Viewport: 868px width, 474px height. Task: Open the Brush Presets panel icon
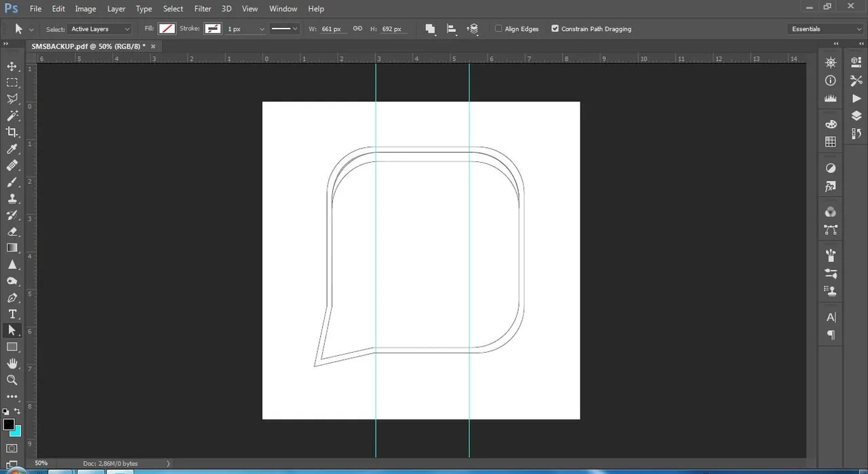(831, 256)
